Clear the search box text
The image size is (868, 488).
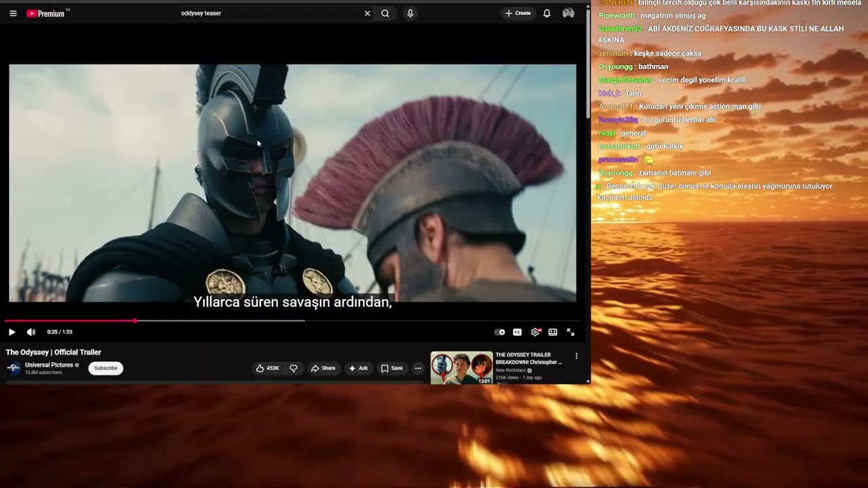click(x=368, y=14)
